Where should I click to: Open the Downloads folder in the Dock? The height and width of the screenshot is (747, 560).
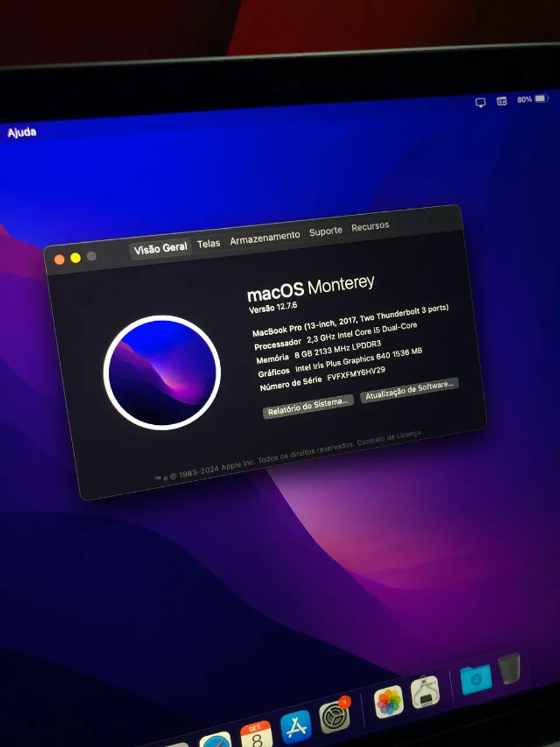point(475,679)
